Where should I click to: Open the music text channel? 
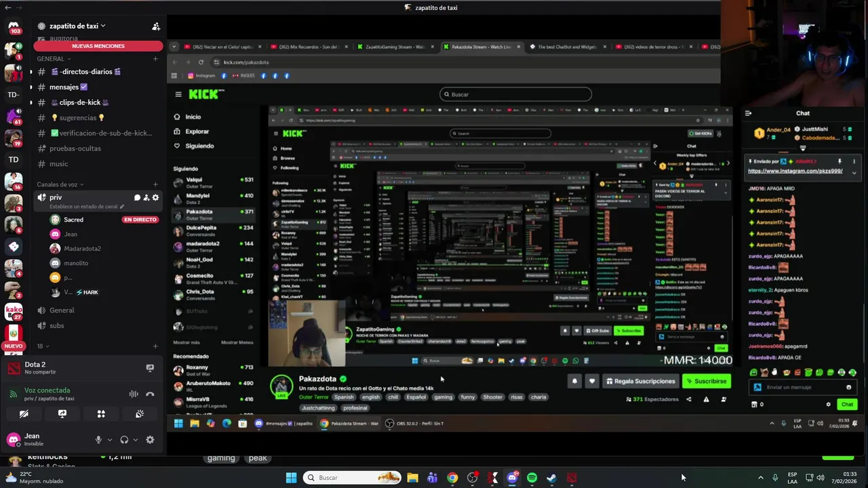click(x=98, y=164)
